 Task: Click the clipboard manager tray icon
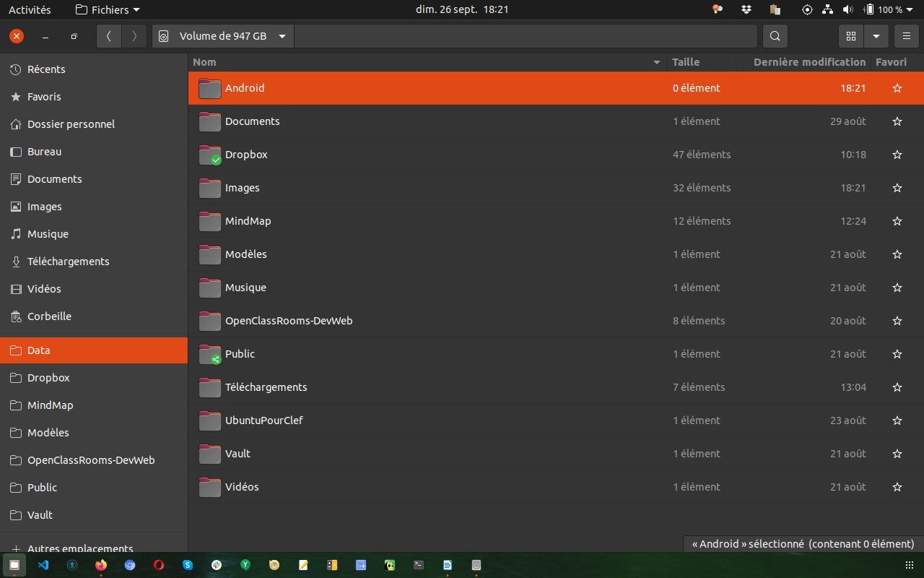pyautogui.click(x=775, y=9)
